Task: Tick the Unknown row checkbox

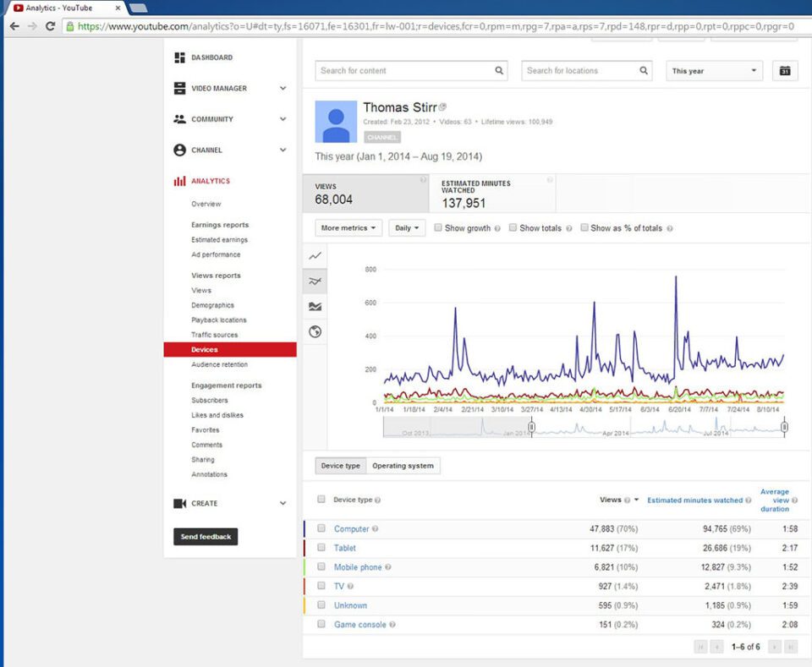Action: click(321, 605)
